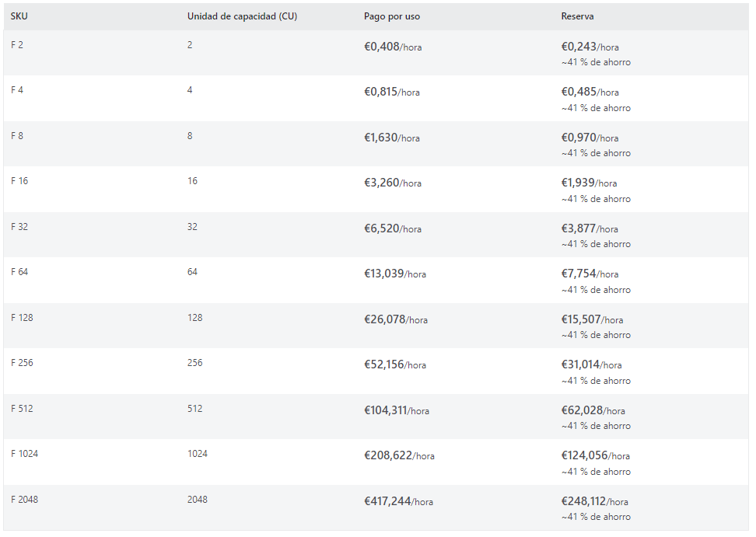Click the €26,078/hora price for F 128
This screenshot has width=756, height=537.
tap(396, 319)
